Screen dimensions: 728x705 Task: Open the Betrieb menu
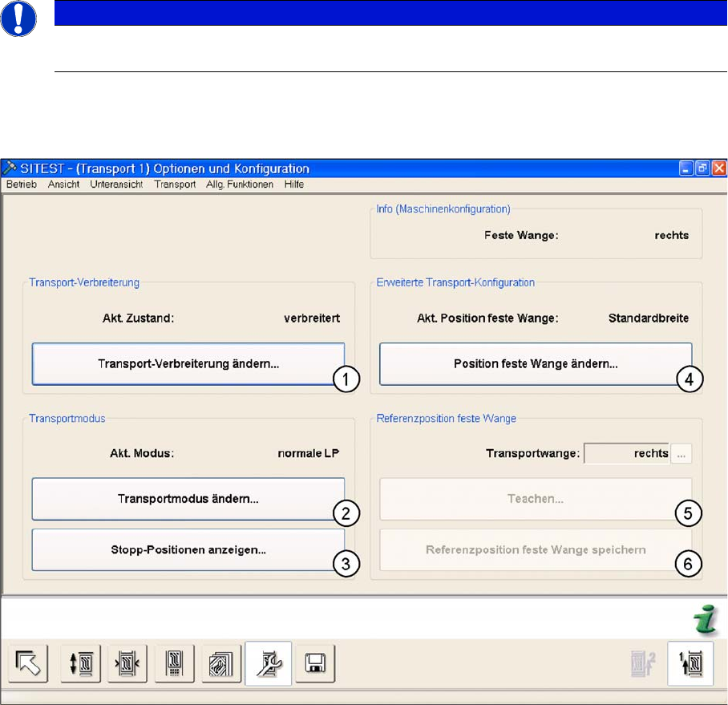[22, 184]
